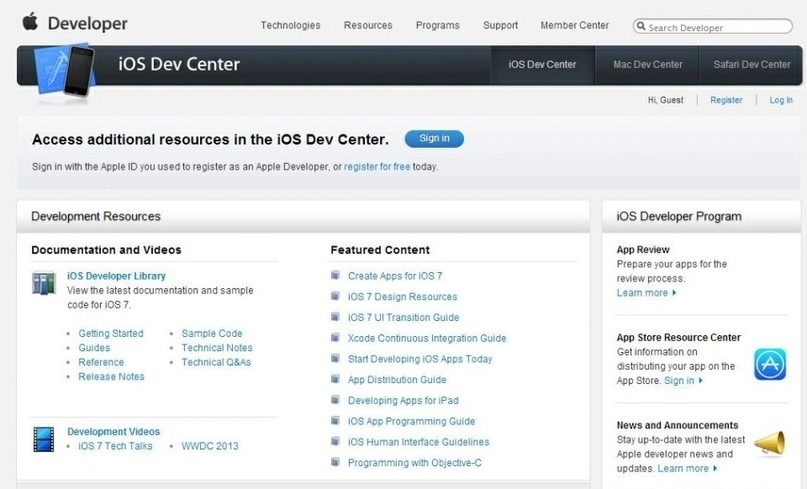Select the iOS Dev Center tab
Screen dimensions: 807x489
(x=542, y=65)
